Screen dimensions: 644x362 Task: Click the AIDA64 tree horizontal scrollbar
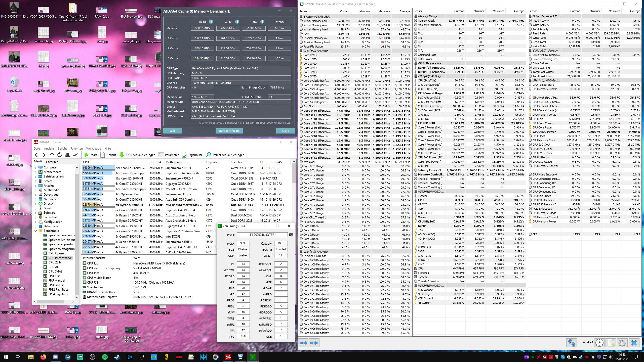click(54, 301)
